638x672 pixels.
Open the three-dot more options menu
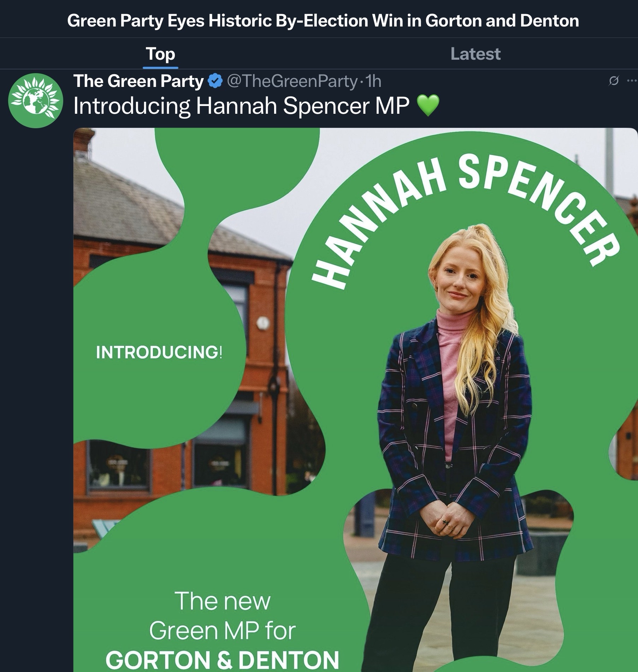click(x=632, y=81)
